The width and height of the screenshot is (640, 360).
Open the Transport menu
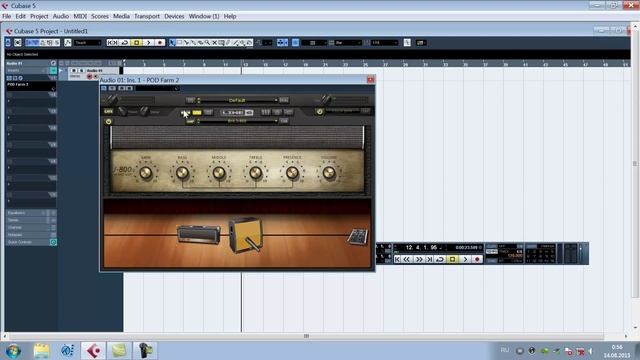[x=147, y=16]
